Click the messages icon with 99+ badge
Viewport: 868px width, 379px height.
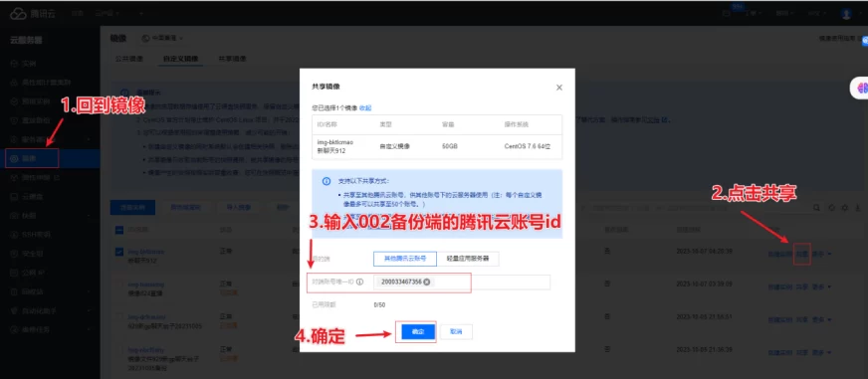pyautogui.click(x=727, y=13)
